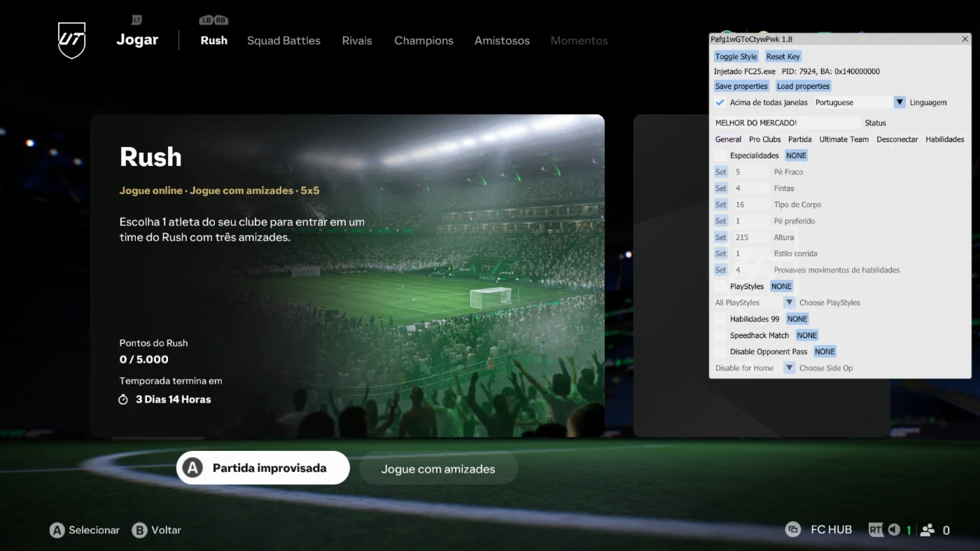Click NONE button beside Speedhack Match
This screenshot has width=980, height=551.
[807, 335]
